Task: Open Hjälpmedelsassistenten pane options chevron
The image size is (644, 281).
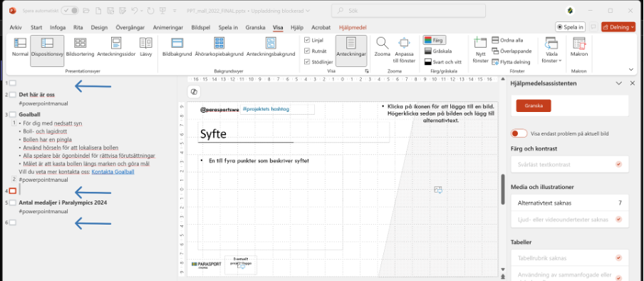Action: 619,83
